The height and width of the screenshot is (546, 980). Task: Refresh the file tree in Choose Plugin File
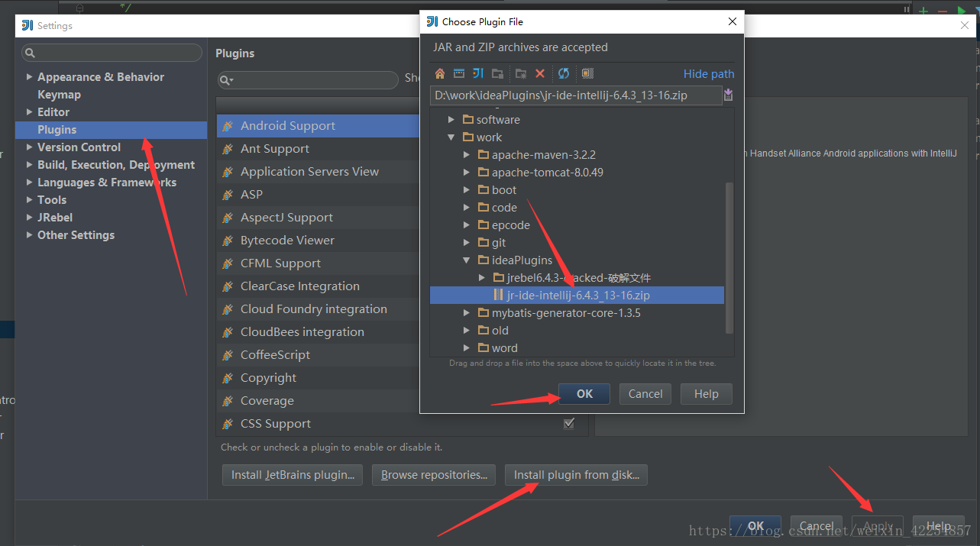pos(564,73)
